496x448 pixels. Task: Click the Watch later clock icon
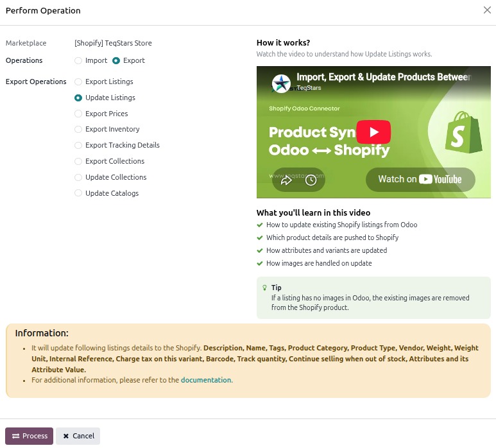pyautogui.click(x=311, y=180)
